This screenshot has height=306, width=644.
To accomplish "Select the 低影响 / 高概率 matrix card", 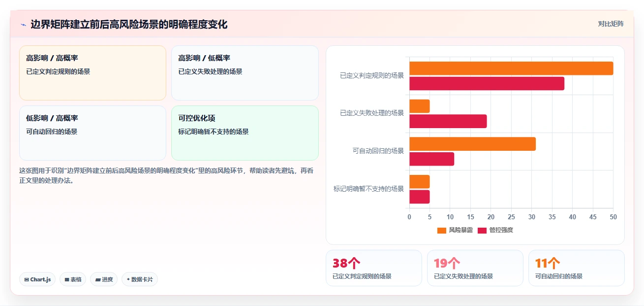I will 92,133.
